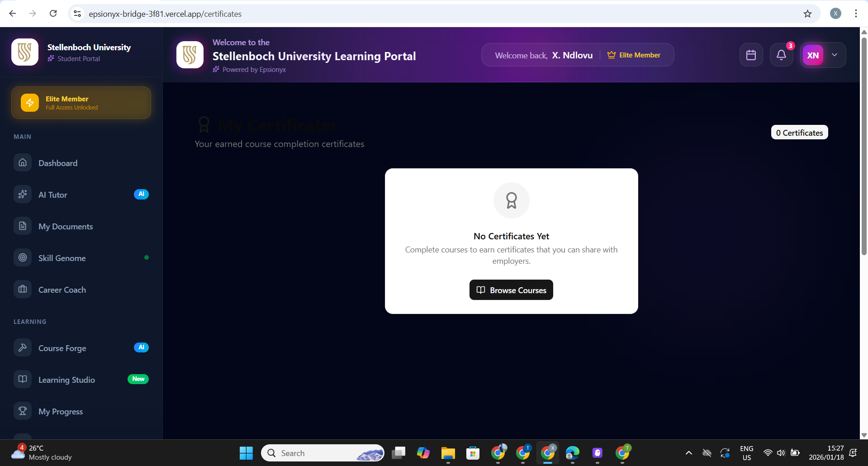The width and height of the screenshot is (868, 466).
Task: Expand the user account dropdown chevron
Action: click(x=835, y=55)
